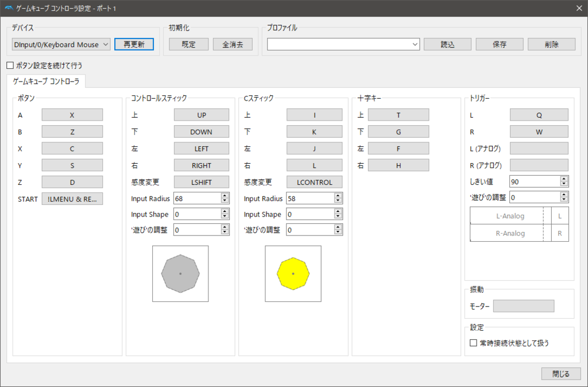Click the 既定 default button
Screen dimensions: 588x387
pos(188,44)
